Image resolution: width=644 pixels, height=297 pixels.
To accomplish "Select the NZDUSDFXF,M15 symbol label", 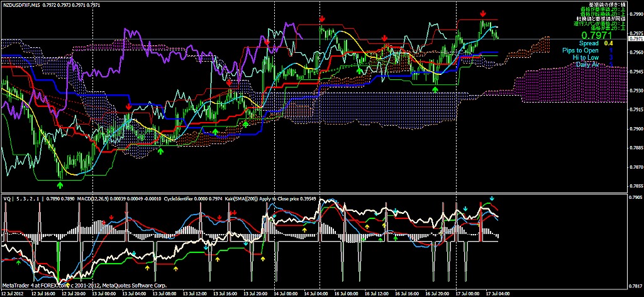I will 28,5.
